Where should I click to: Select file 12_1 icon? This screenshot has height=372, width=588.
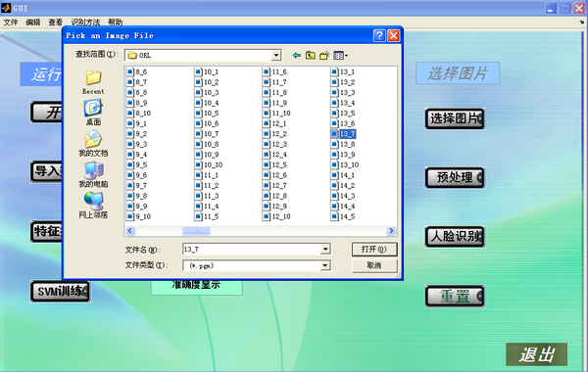[267, 123]
